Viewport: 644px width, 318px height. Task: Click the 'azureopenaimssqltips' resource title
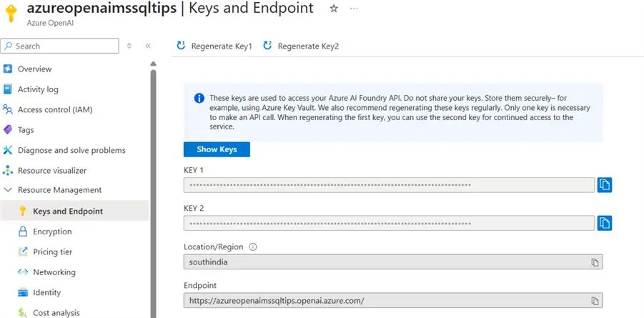[x=102, y=8]
